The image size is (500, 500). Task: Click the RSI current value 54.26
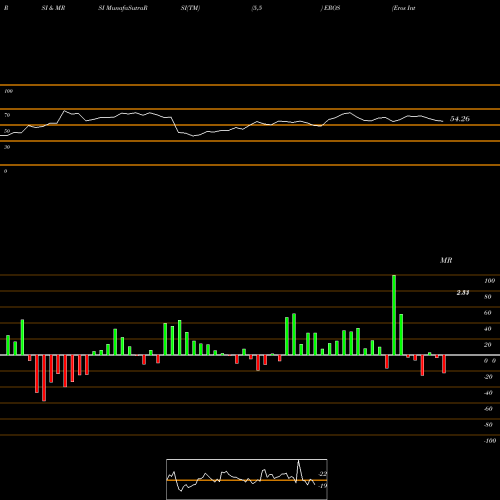coord(460,119)
